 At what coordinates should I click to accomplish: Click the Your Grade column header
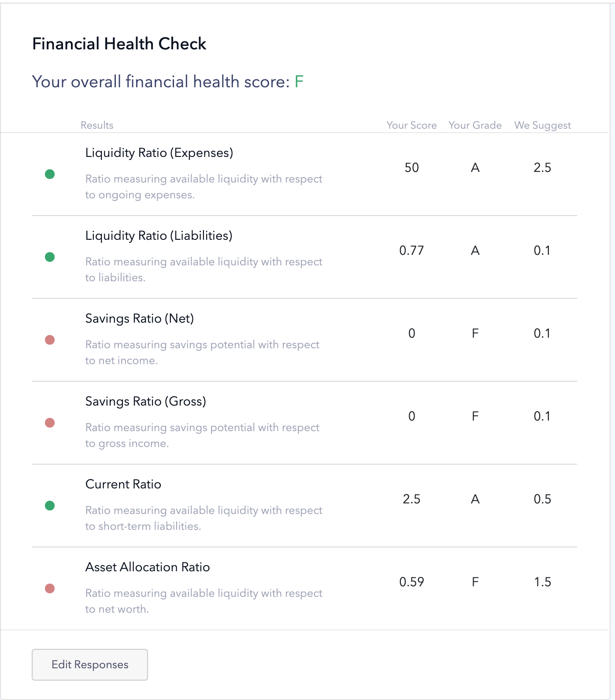pyautogui.click(x=475, y=125)
